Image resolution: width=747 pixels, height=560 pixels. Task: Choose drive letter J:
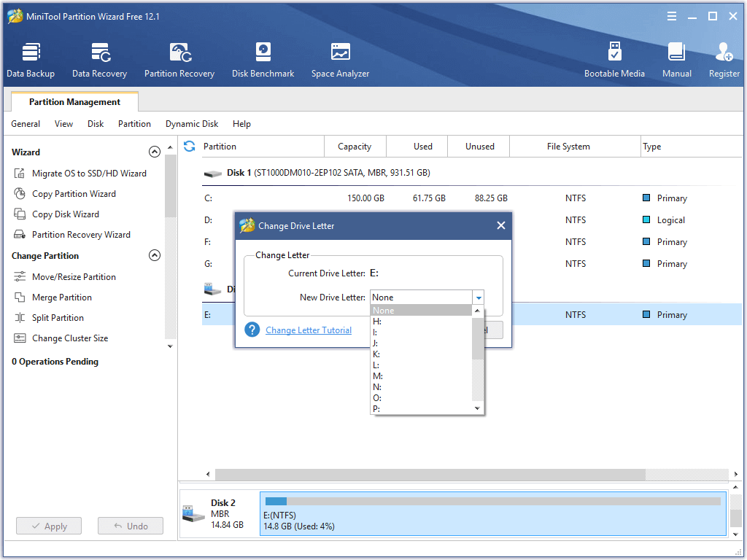(x=421, y=343)
